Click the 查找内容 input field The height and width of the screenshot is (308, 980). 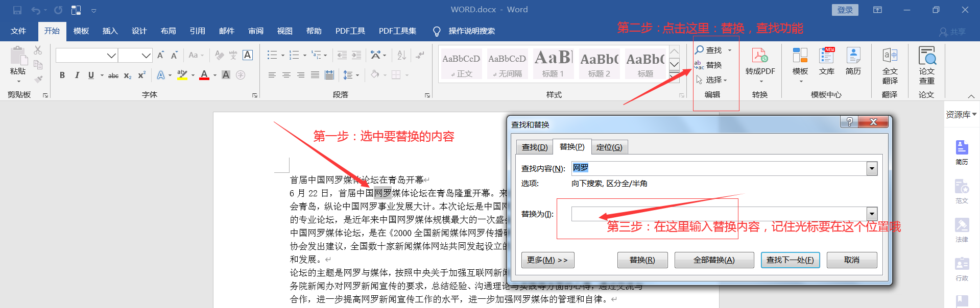click(x=719, y=168)
